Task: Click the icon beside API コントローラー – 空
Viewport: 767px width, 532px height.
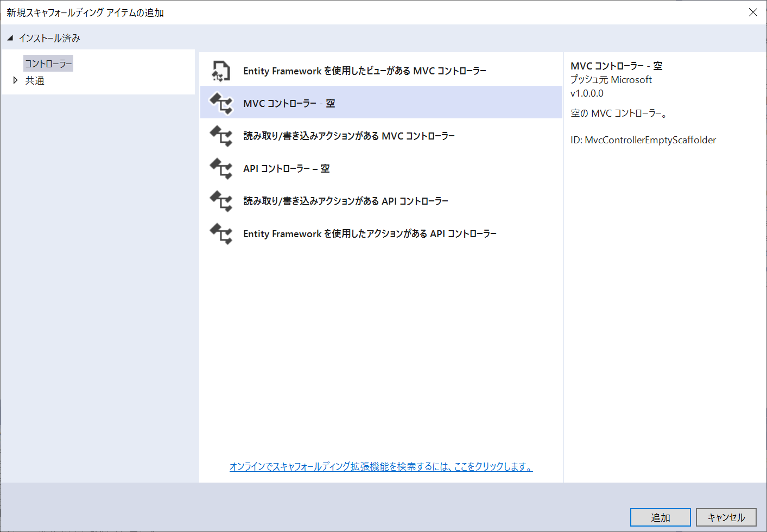Action: (221, 168)
